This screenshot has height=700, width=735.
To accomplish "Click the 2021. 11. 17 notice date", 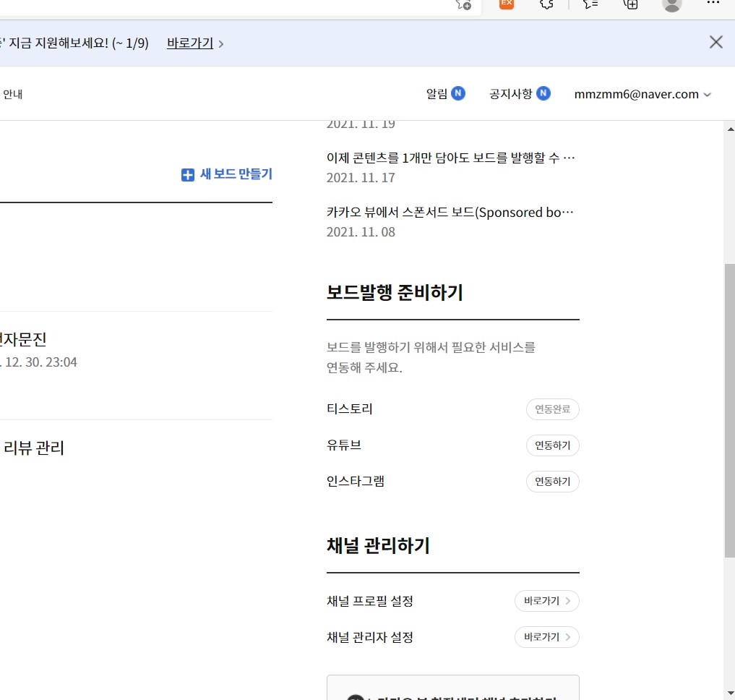I will pos(361,178).
